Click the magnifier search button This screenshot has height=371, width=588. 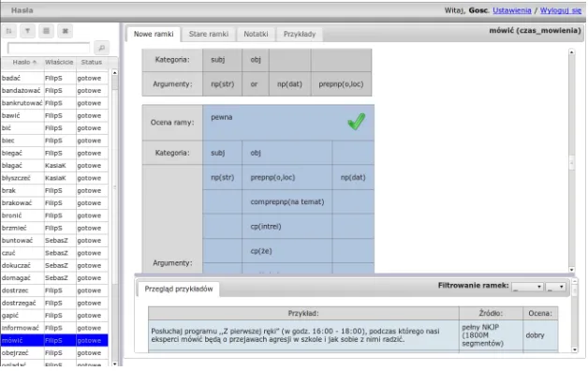[x=101, y=48]
